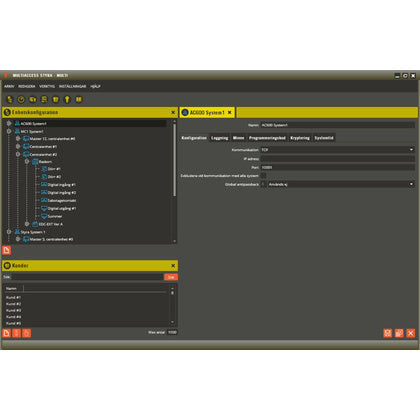Expand the AC600 System1 tree node
This screenshot has height=420, width=420.
click(x=9, y=123)
